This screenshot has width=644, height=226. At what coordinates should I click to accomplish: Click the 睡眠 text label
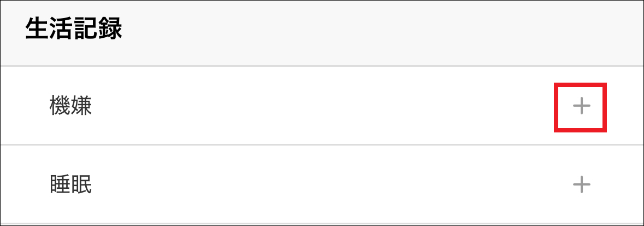[x=70, y=185]
